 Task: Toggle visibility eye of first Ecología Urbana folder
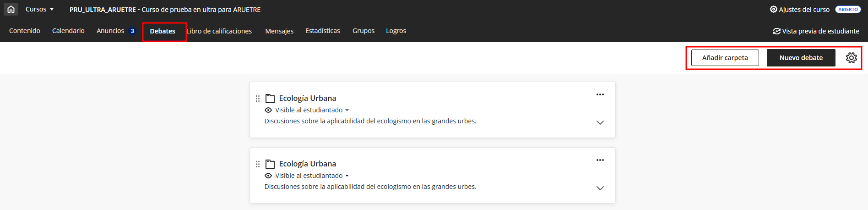268,110
